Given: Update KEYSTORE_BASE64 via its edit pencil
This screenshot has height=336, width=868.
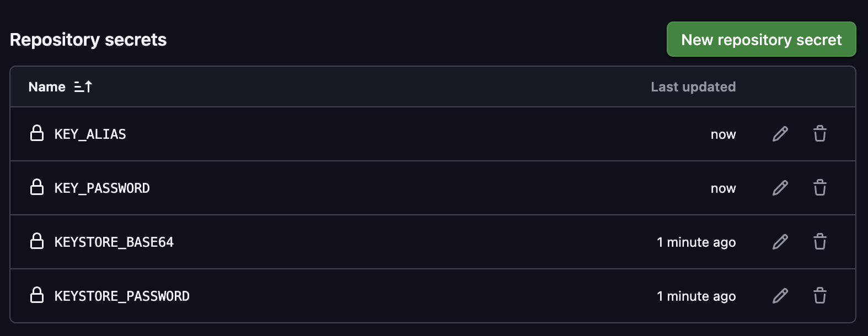Looking at the screenshot, I should 779,242.
